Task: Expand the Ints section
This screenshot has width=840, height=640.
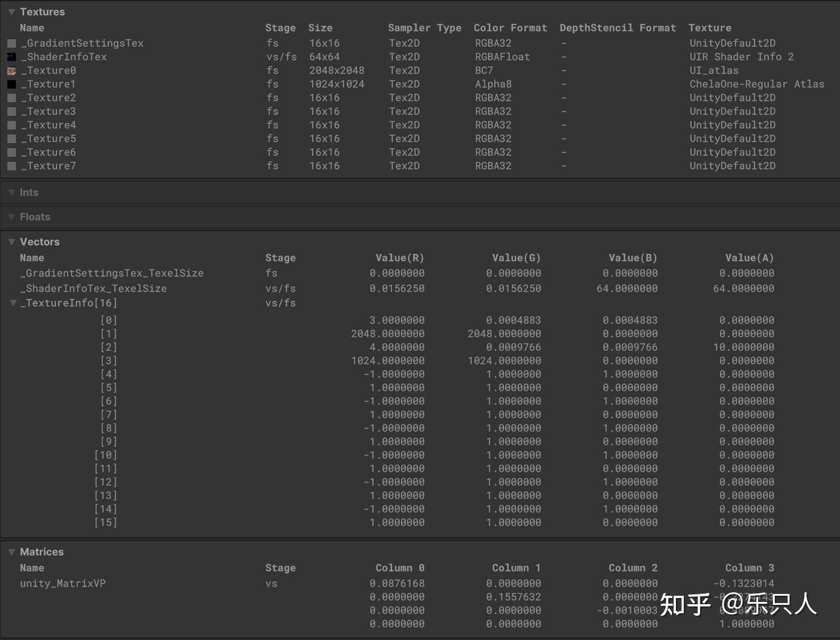Action: point(11,192)
